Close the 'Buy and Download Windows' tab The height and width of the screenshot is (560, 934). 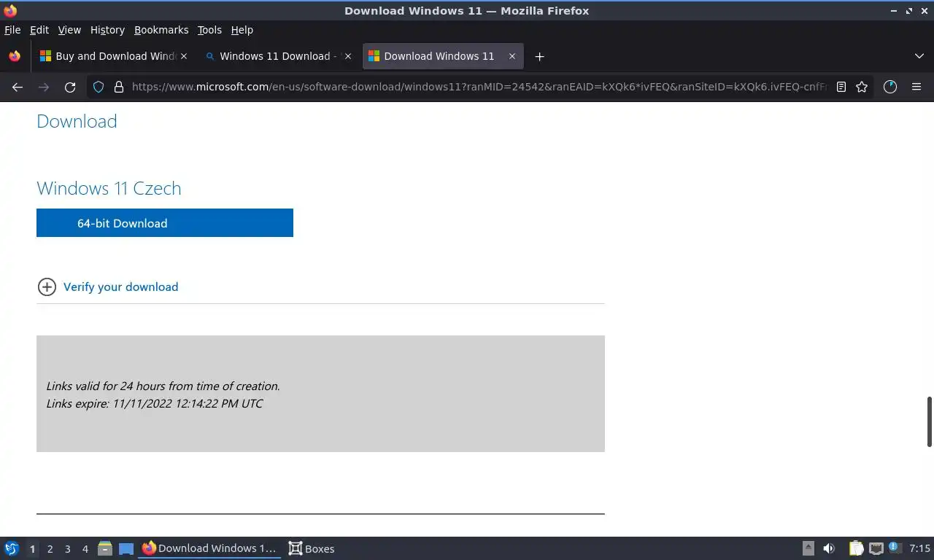pos(183,56)
